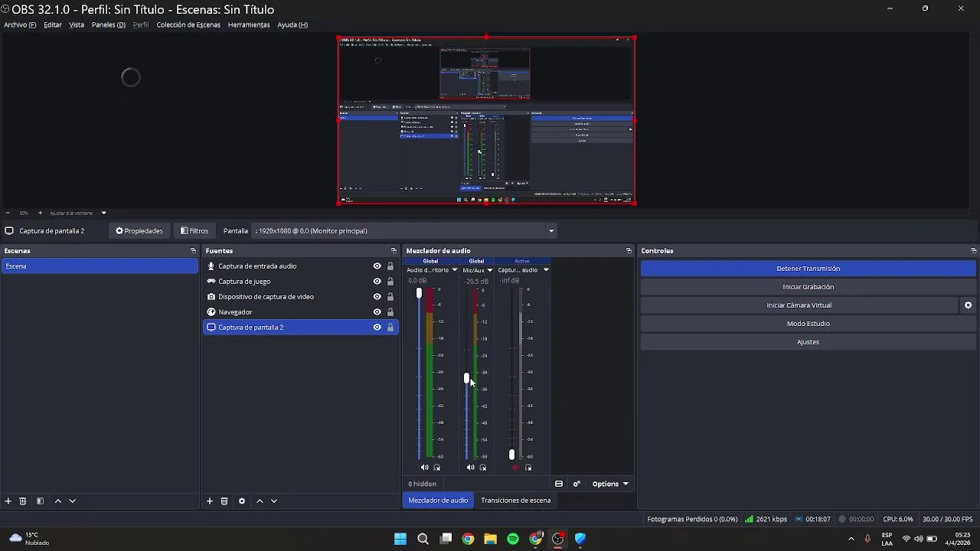This screenshot has height=551, width=980.
Task: Float the Mezclador de audio panel
Action: 629,251
